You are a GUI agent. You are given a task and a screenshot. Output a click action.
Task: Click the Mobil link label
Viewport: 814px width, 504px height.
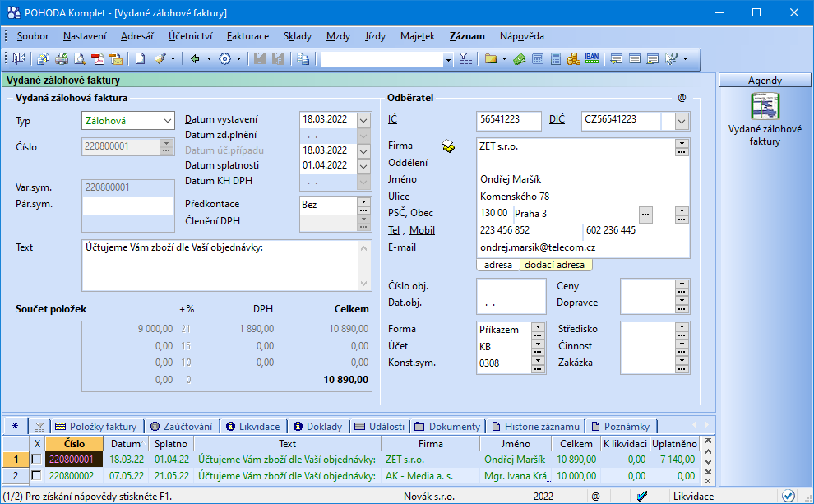point(422,230)
